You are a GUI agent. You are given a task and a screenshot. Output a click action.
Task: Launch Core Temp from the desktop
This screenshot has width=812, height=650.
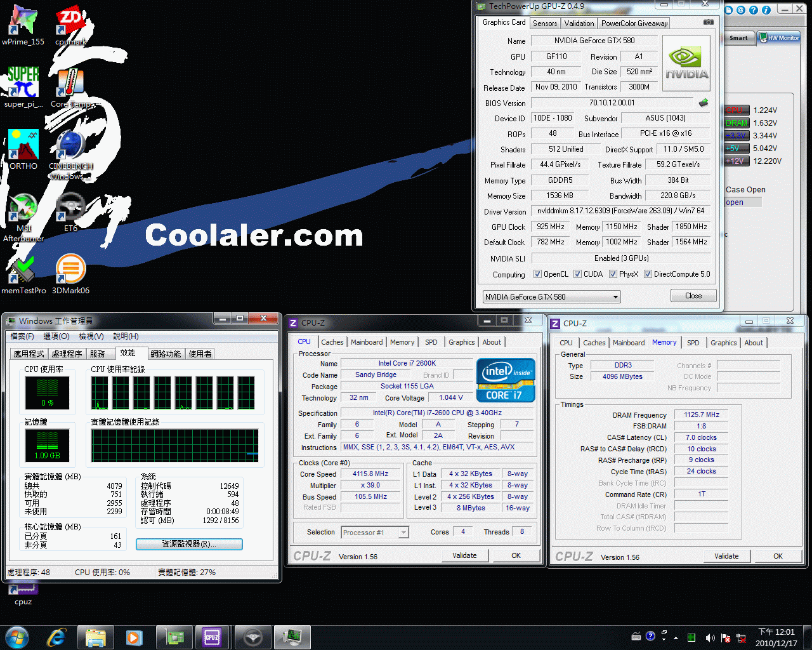[x=71, y=88]
